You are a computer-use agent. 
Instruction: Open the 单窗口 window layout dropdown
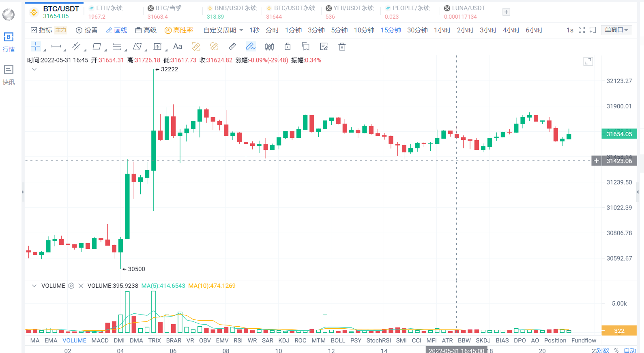click(x=616, y=30)
